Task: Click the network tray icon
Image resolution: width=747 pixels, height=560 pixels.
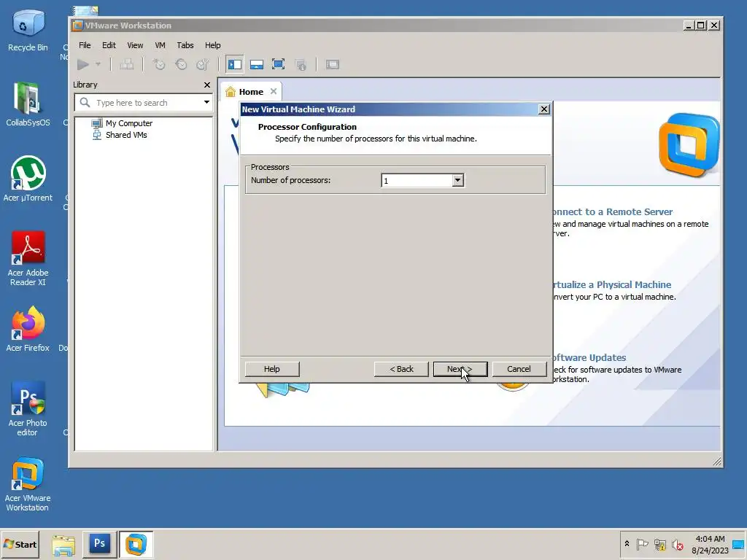Action: pos(659,544)
